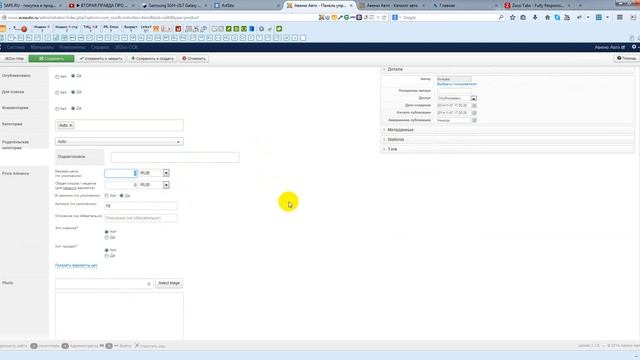Viewport: 640px width, 360px height.
Task: Select 'Нет' for the Опубликовано option
Action: click(x=57, y=77)
